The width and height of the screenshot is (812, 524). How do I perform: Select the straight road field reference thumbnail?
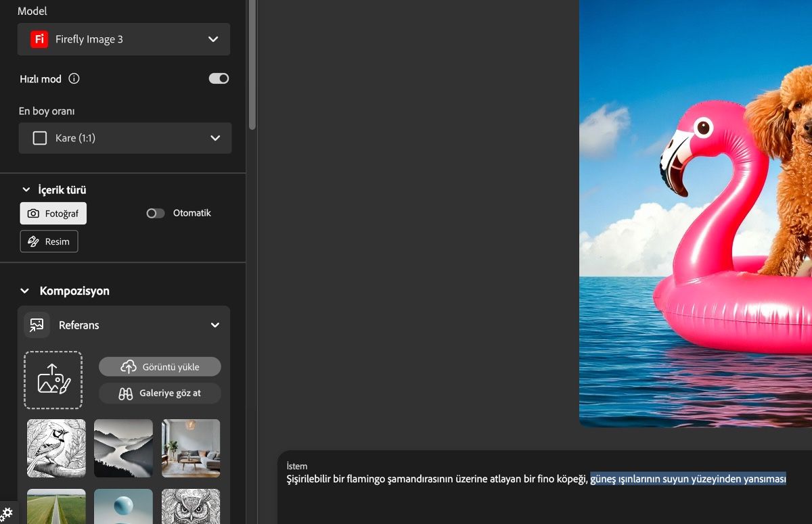coord(56,506)
